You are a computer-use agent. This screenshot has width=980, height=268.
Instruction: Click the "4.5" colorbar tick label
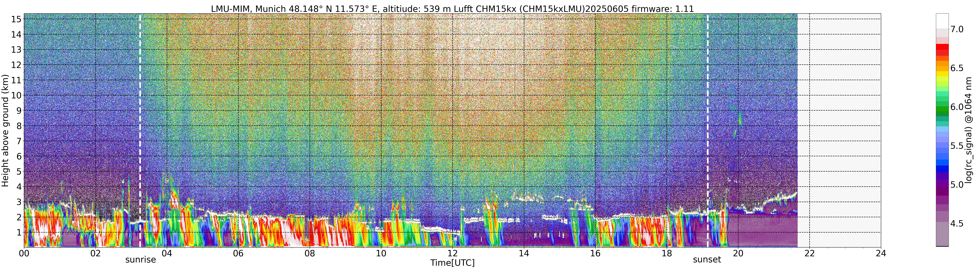pyautogui.click(x=957, y=223)
